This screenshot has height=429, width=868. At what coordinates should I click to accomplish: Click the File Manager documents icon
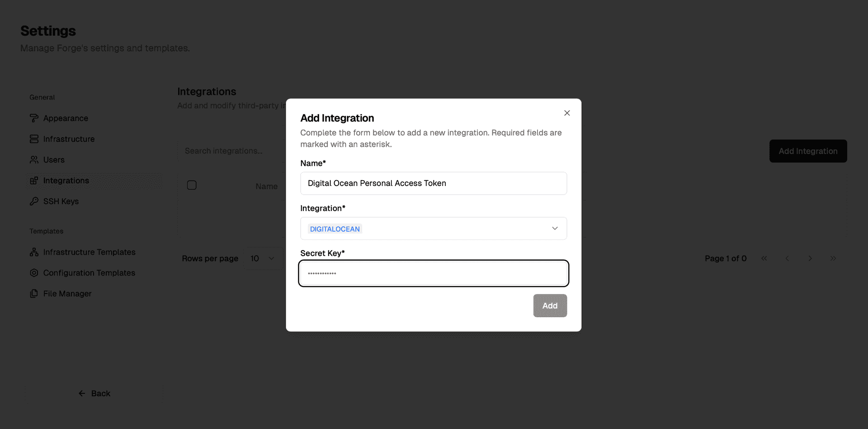click(x=34, y=294)
